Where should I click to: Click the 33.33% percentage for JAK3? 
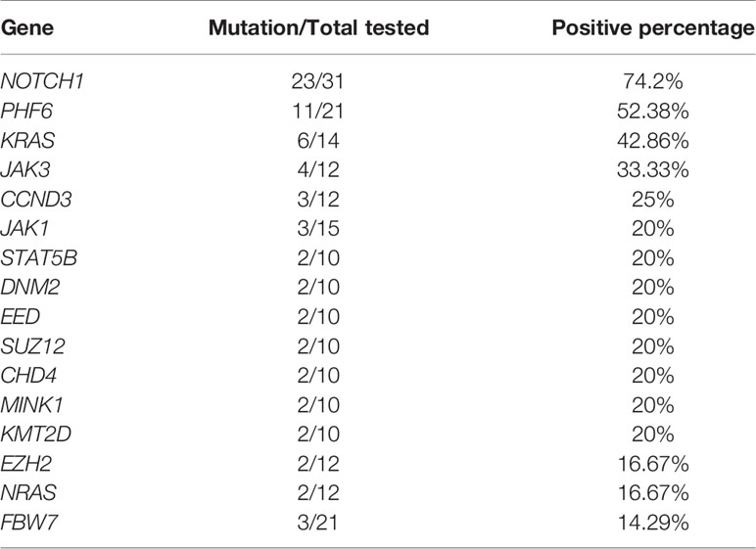coord(653,169)
